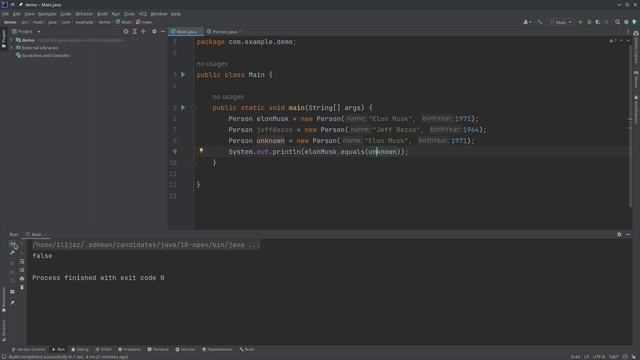The image size is (640, 360).
Task: Open Problems tool window
Action: pos(129,349)
